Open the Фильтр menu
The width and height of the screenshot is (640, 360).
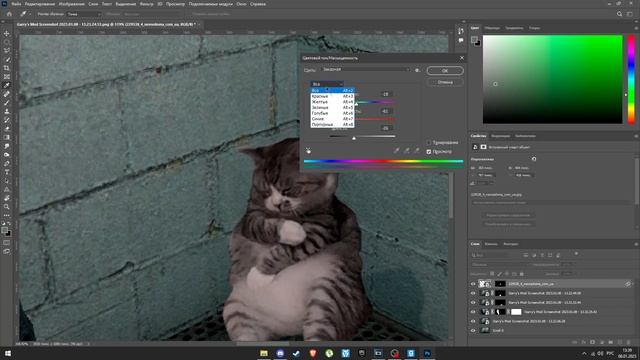click(x=147, y=4)
